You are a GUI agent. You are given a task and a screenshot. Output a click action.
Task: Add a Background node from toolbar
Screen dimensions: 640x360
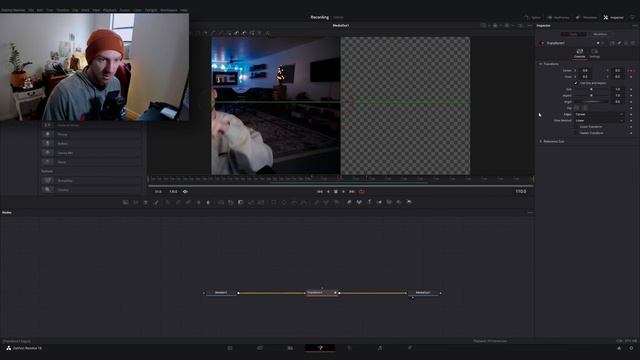pos(126,202)
